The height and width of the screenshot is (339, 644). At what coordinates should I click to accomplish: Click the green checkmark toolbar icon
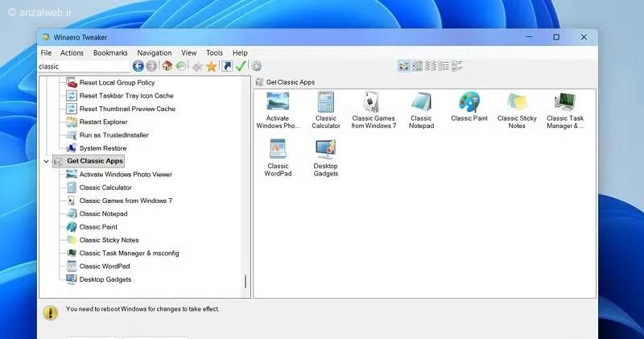241,66
